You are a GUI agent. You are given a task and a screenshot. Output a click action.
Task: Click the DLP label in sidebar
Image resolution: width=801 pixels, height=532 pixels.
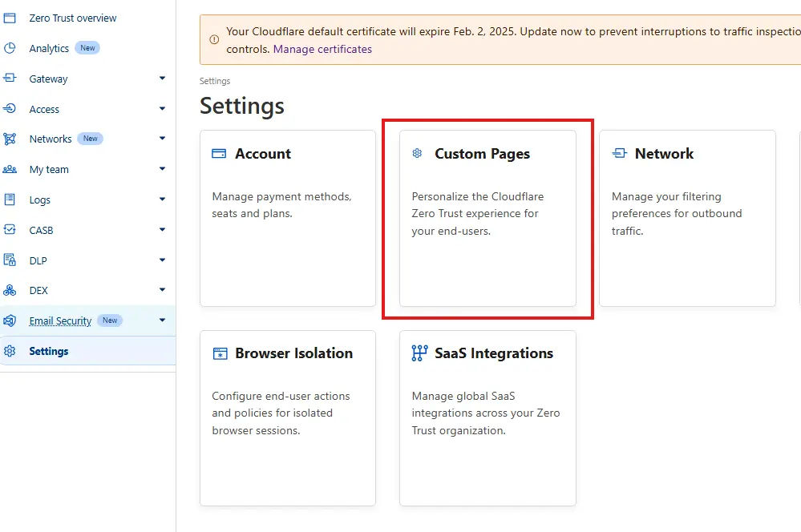[x=38, y=261]
